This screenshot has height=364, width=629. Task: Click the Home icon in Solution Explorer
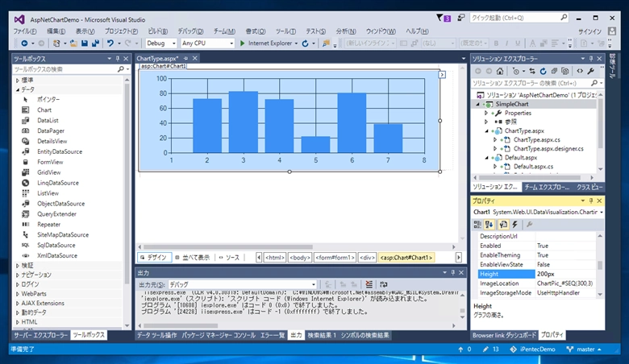point(500,72)
